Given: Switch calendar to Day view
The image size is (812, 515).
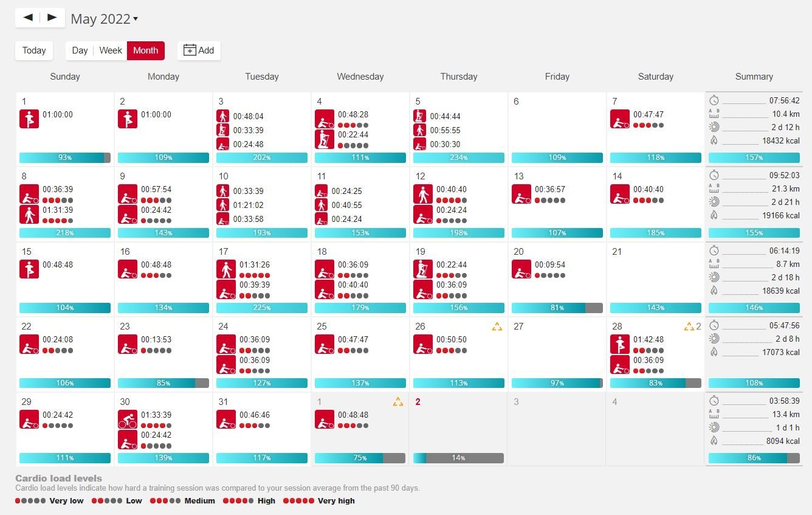Looking at the screenshot, I should [x=80, y=50].
